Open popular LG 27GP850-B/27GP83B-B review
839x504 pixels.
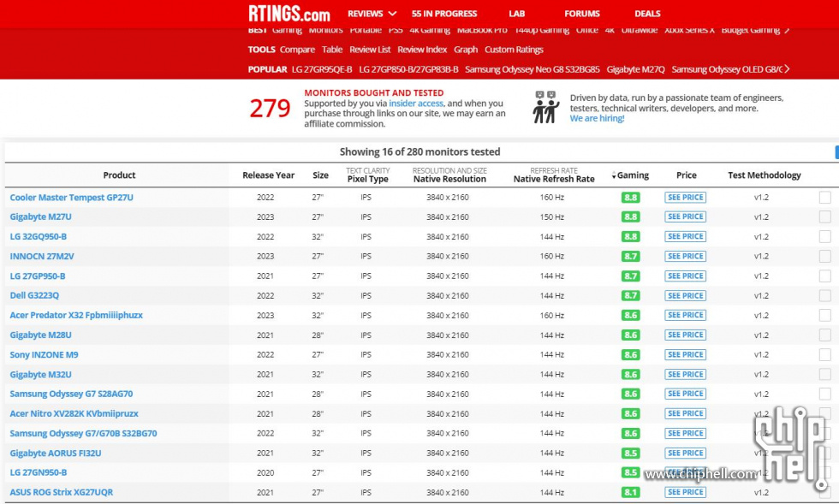click(408, 69)
